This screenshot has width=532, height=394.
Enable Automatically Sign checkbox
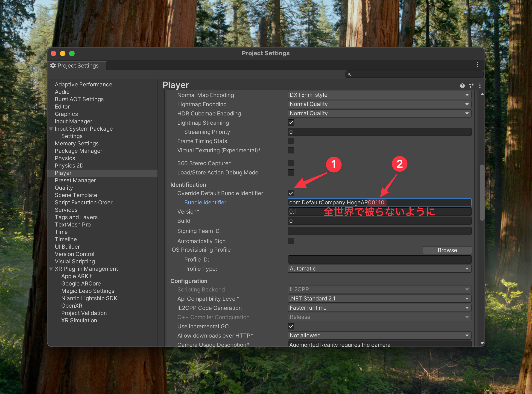(x=291, y=241)
